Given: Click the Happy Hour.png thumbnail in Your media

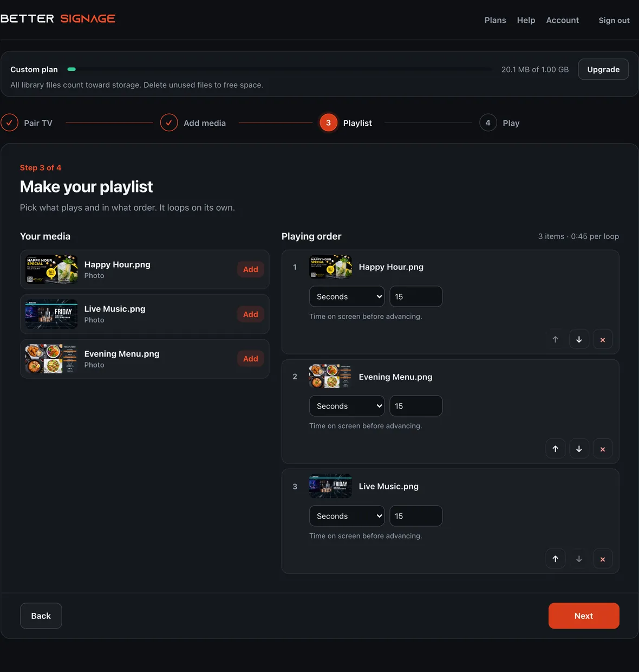Looking at the screenshot, I should click(x=51, y=269).
